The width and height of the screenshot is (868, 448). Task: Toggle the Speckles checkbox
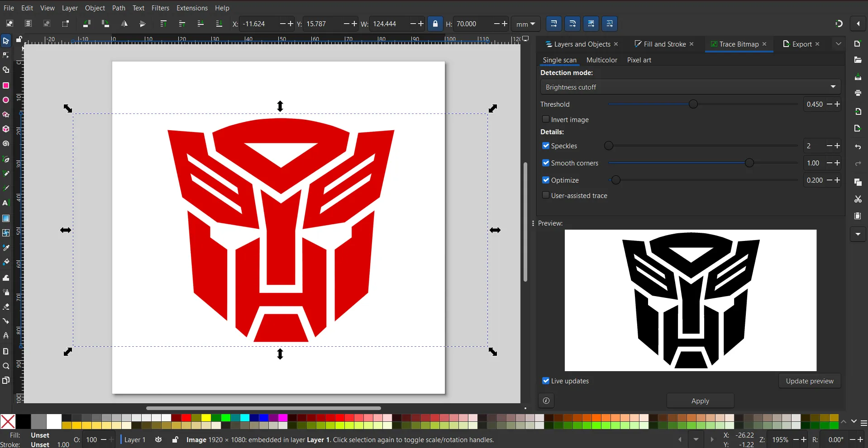click(546, 146)
